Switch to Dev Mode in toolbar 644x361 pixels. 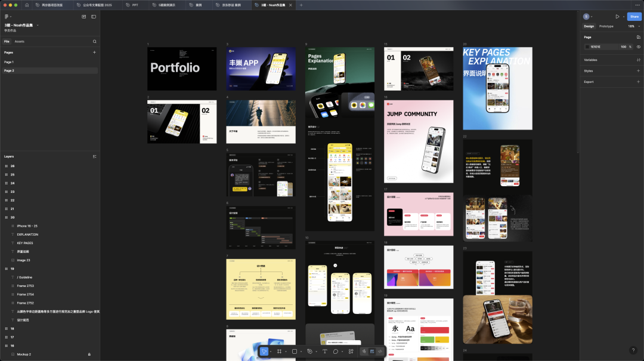pos(380,351)
